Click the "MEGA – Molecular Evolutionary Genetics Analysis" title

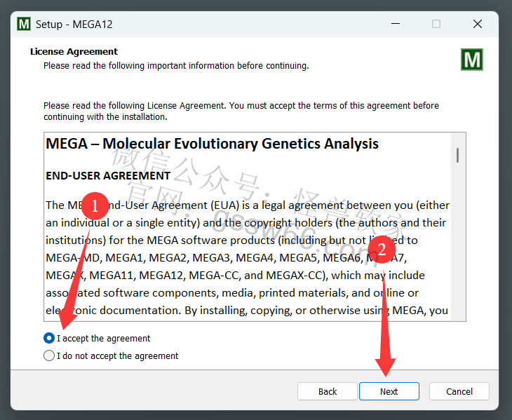pyautogui.click(x=212, y=144)
